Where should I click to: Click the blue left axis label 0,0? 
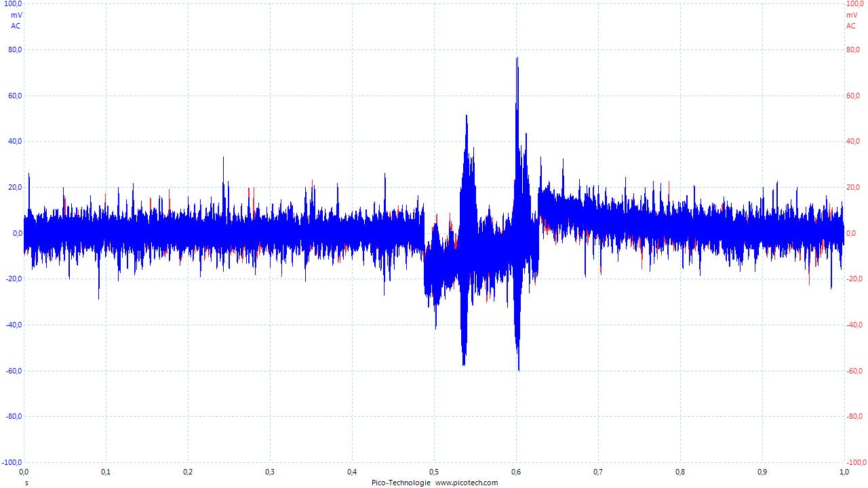pos(17,233)
